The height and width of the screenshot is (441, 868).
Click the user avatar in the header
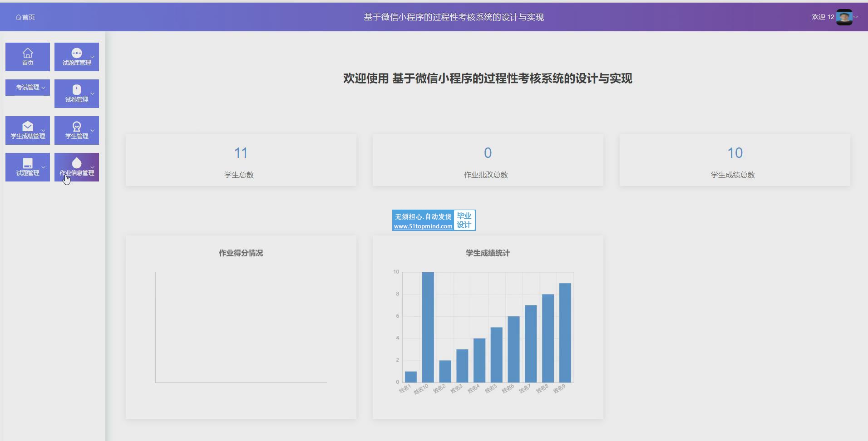click(844, 17)
